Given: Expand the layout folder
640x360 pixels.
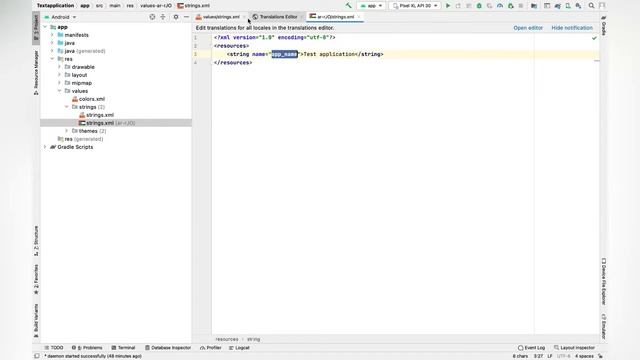Looking at the screenshot, I should (x=60, y=75).
